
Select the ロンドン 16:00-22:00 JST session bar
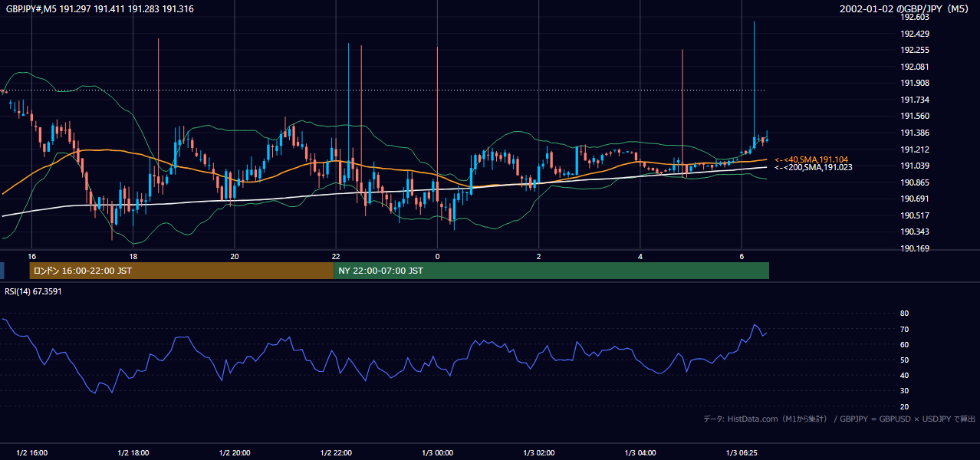182,271
